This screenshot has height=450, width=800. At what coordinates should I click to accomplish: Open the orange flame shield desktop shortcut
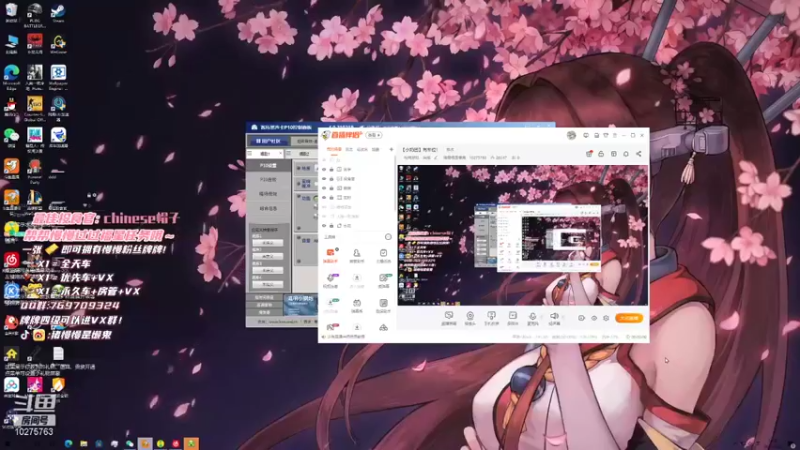(58, 385)
